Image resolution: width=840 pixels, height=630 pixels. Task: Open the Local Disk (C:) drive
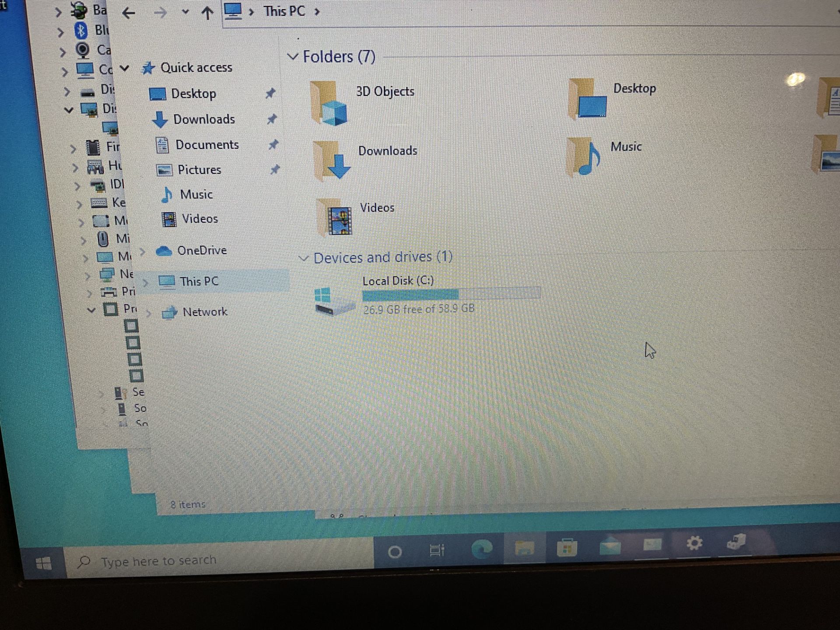tap(397, 294)
